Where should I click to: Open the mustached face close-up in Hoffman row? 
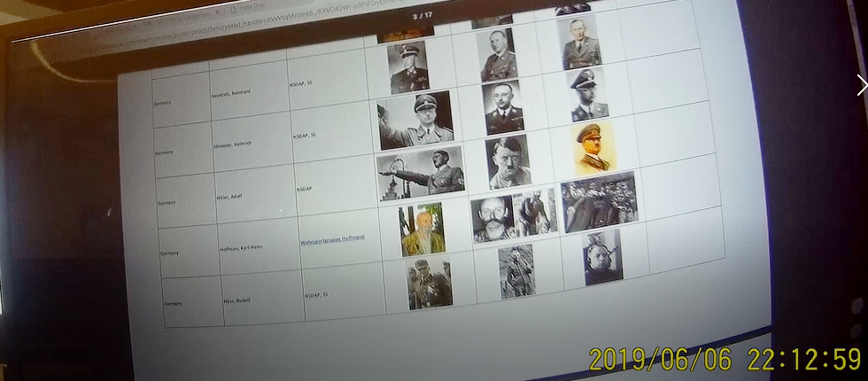(492, 219)
